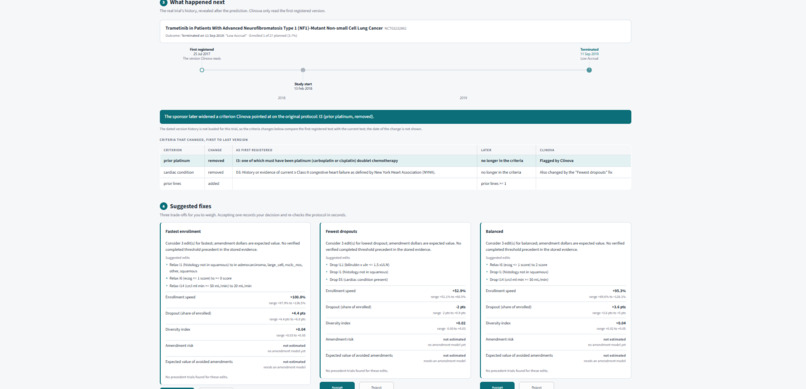Click the CHANGE column header
This screenshot has width=806, height=389.
click(214, 150)
